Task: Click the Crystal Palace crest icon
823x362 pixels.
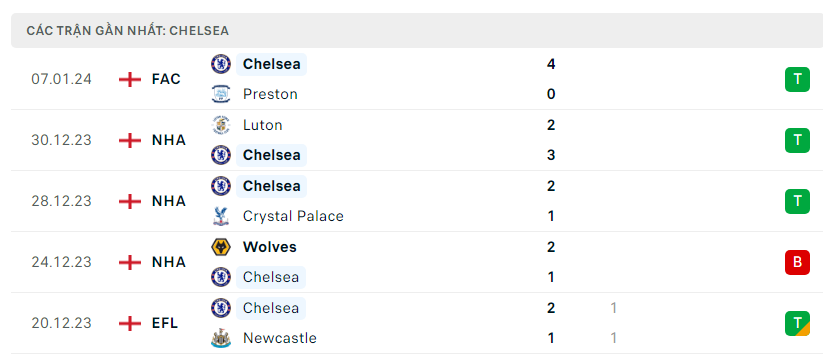Action: [x=221, y=216]
